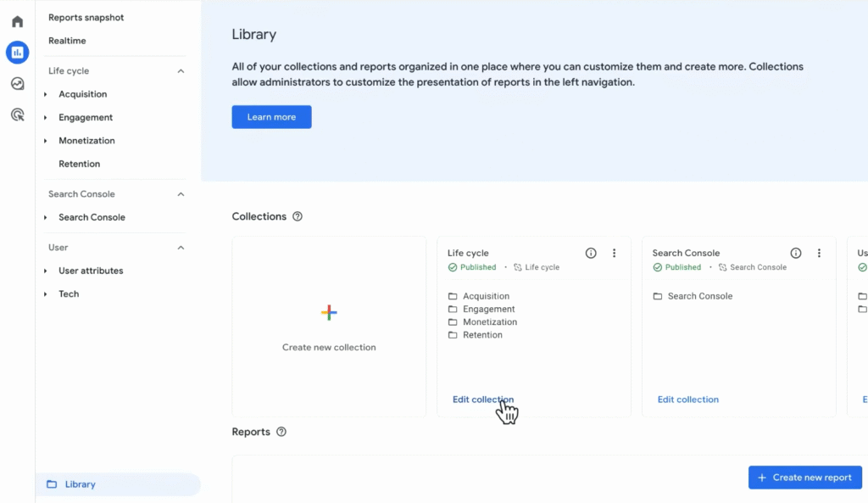Screen dimensions: 868x503
Task: Collapse the Life cycle sidebar section
Action: [x=181, y=71]
